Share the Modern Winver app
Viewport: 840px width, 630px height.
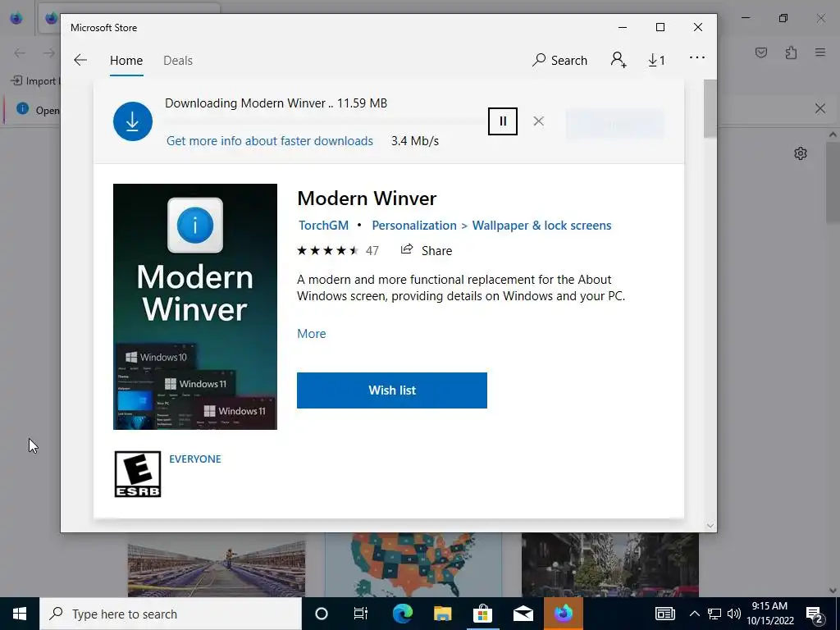[427, 250]
